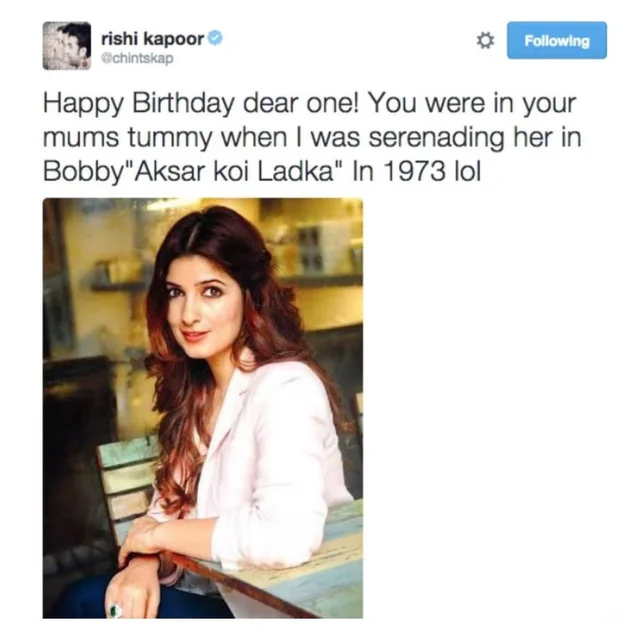640x634 pixels.
Task: Click the "Aksar koi Ladka" quoted text
Action: coord(233,171)
